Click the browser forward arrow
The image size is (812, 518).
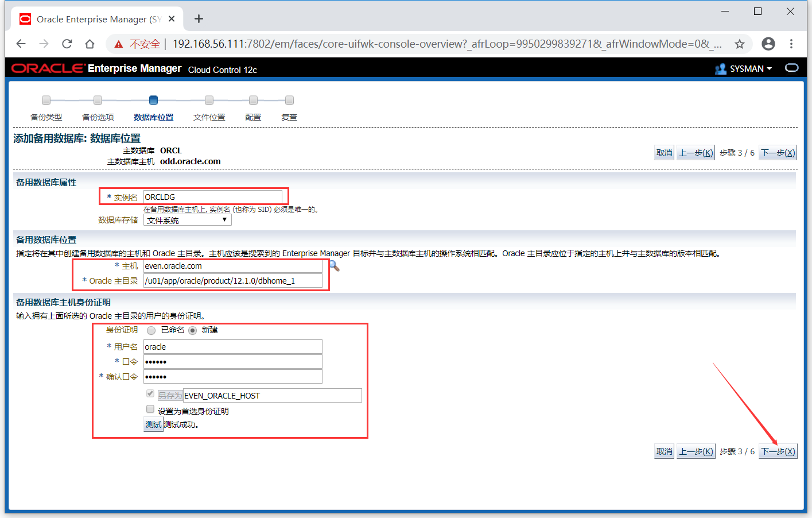point(44,44)
